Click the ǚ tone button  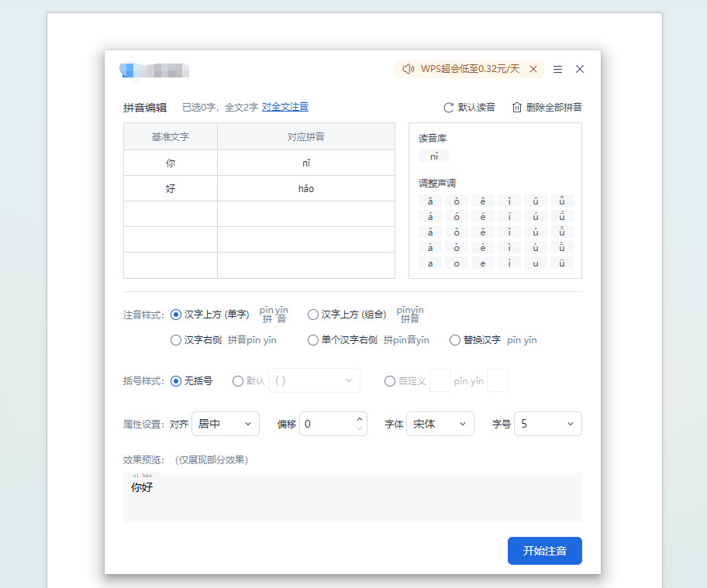[x=562, y=232]
